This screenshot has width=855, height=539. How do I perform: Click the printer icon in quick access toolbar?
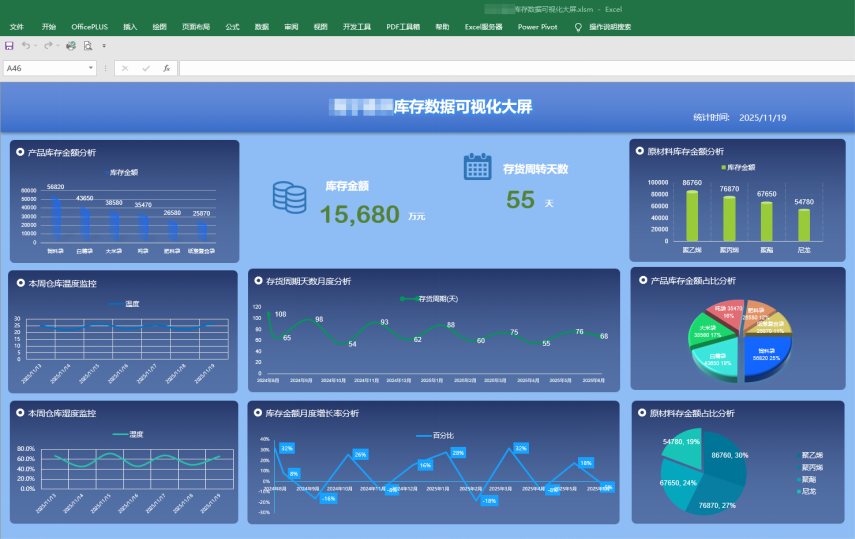coord(71,46)
